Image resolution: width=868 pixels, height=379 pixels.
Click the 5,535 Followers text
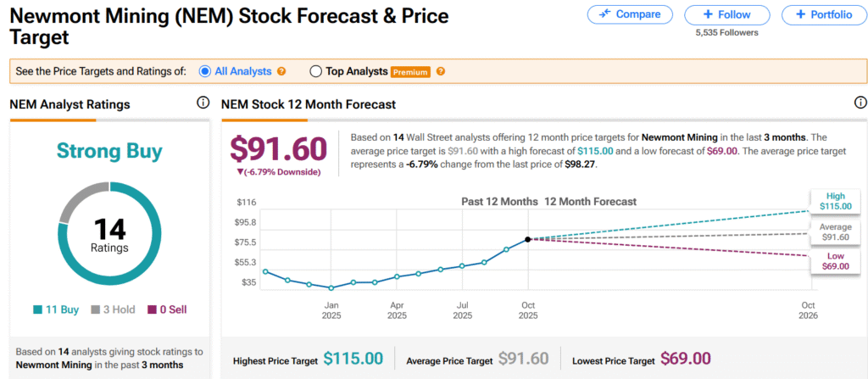pos(726,33)
